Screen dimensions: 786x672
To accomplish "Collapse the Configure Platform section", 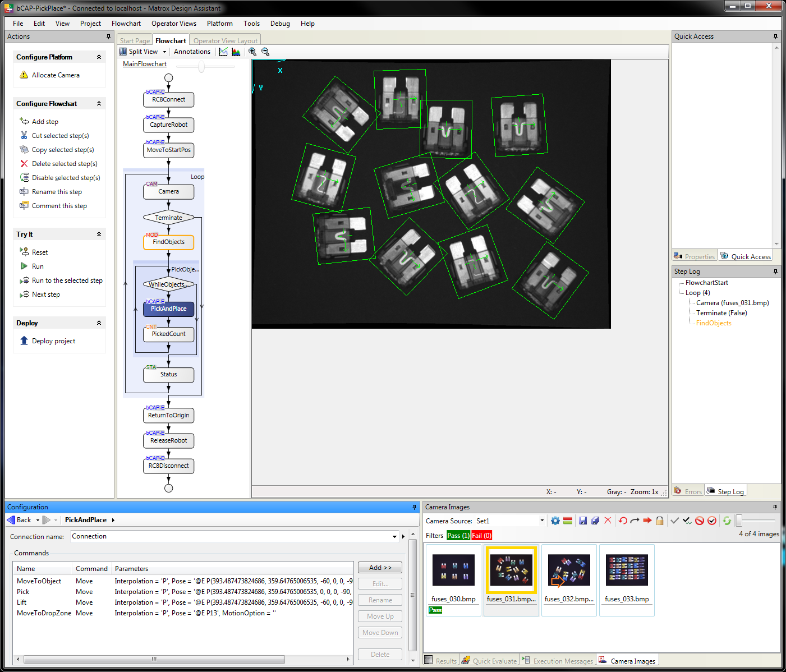I will [x=99, y=57].
